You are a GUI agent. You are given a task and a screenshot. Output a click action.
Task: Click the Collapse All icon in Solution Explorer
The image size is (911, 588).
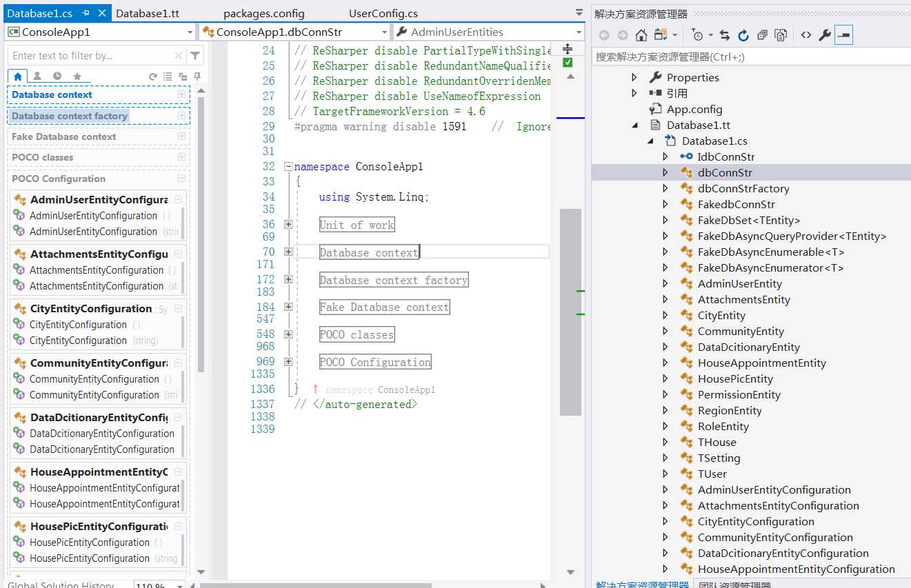pos(762,35)
